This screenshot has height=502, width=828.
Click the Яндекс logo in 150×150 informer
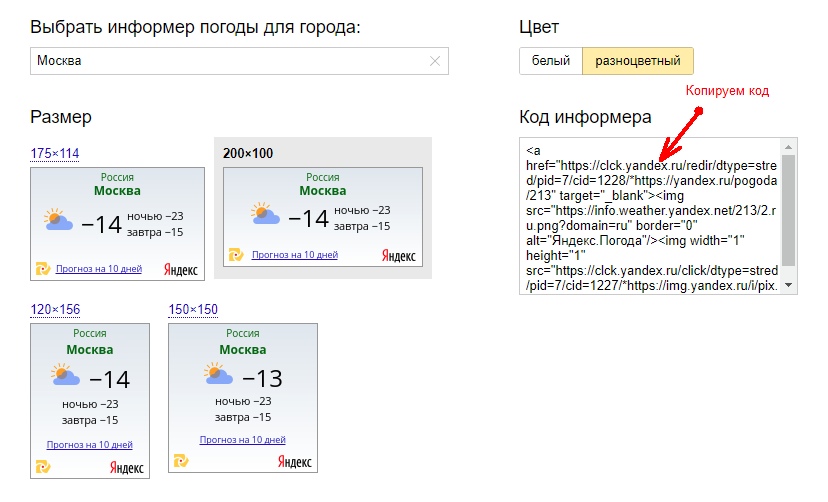click(295, 462)
